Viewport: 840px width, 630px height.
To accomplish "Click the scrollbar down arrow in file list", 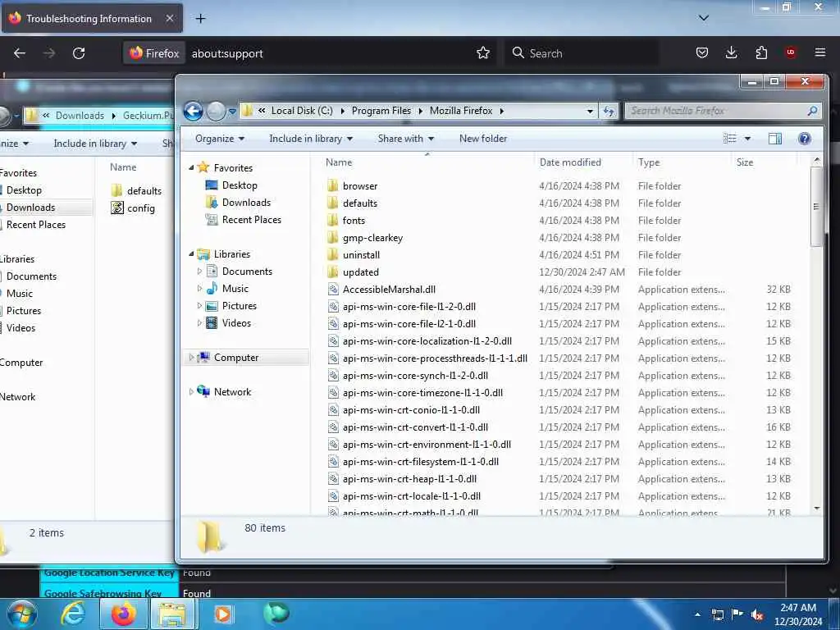I will click(816, 509).
